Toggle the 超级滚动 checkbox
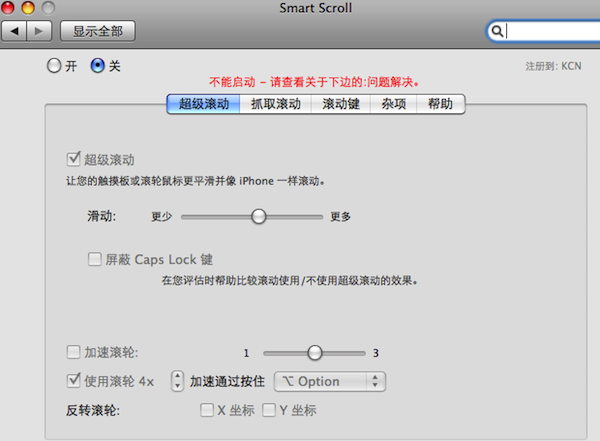Image resolution: width=600 pixels, height=441 pixels. 73,159
